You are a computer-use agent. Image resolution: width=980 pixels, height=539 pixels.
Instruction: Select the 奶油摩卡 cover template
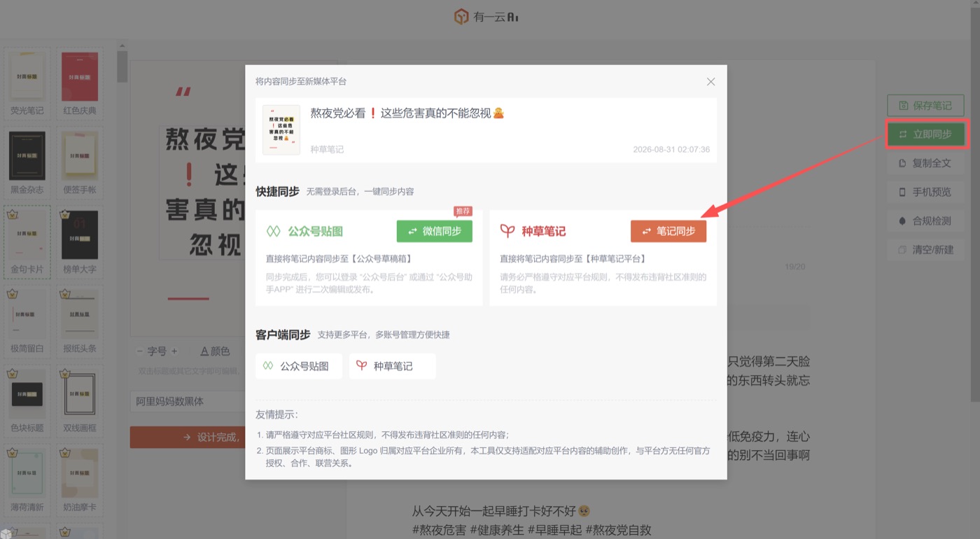coord(80,480)
